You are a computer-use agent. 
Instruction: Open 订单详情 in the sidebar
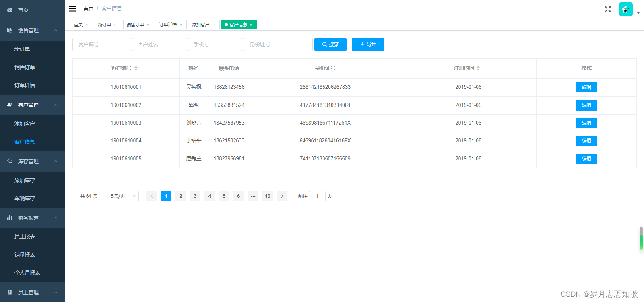tap(33, 85)
